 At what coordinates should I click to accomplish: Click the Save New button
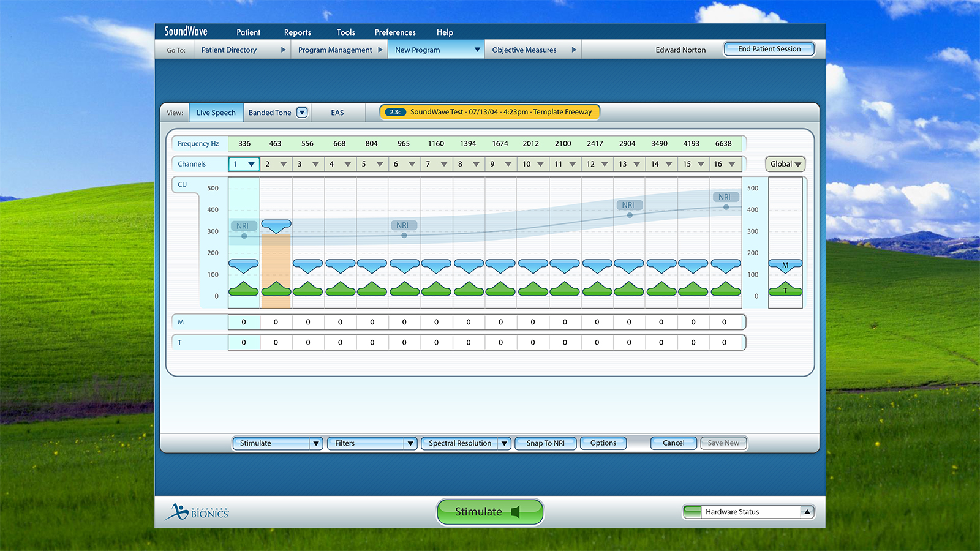pyautogui.click(x=723, y=443)
